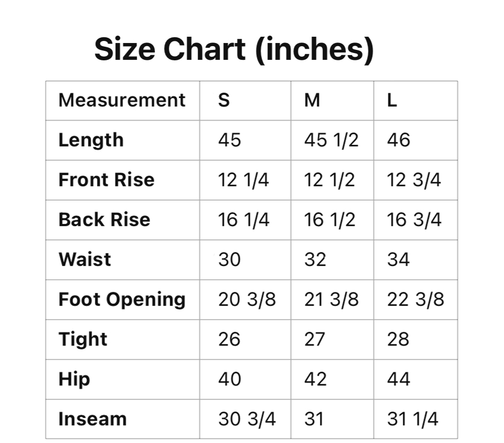Screen dimensions: 504x443
Task: Click the 31 1/4 Inseam cell
Action: click(413, 419)
